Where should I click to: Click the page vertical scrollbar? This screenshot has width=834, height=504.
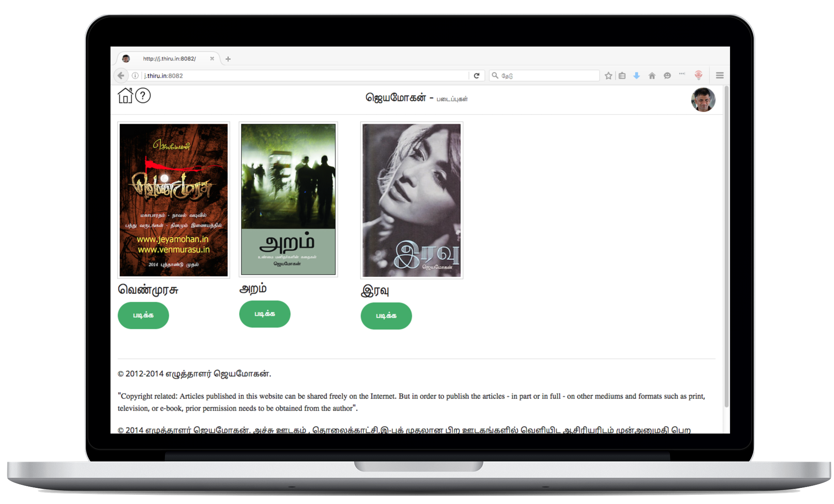pos(726,247)
